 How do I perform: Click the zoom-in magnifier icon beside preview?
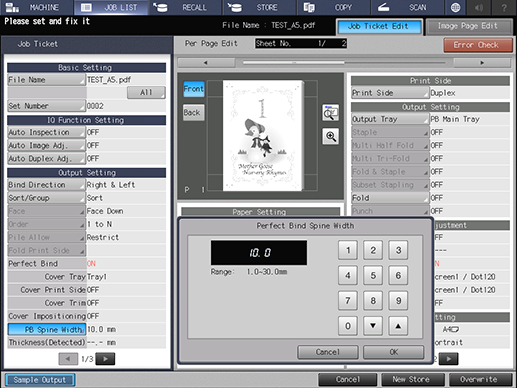pyautogui.click(x=331, y=136)
